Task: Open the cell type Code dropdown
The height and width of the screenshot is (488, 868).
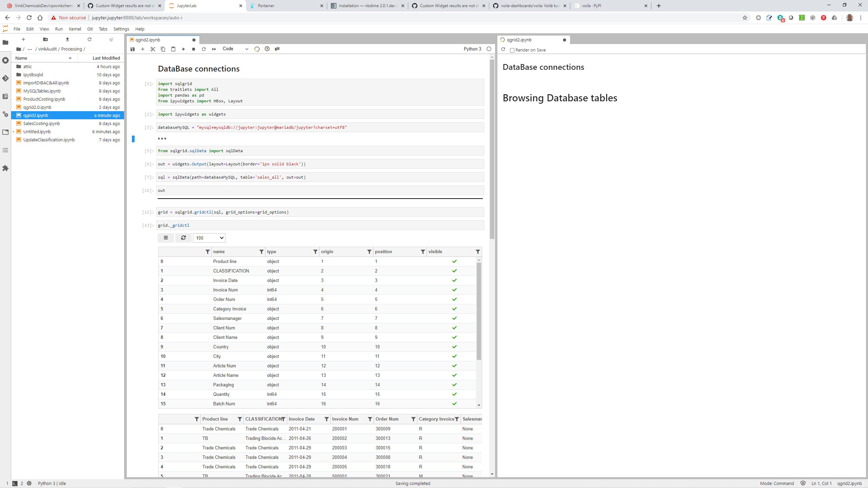Action: point(236,49)
